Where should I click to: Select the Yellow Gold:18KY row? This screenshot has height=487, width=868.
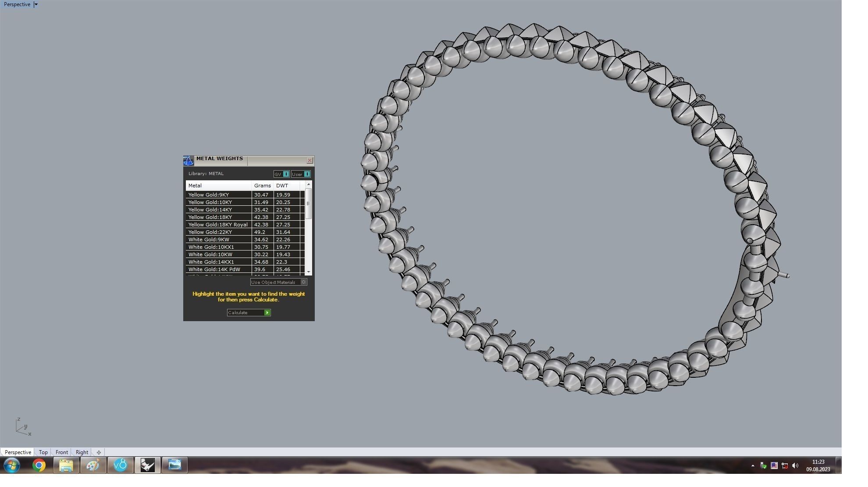pos(245,217)
